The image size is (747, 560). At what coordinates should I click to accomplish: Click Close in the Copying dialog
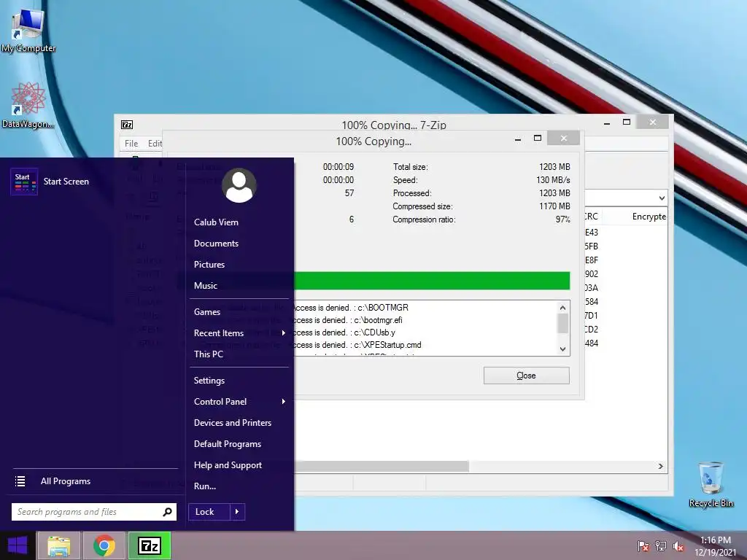coord(527,376)
